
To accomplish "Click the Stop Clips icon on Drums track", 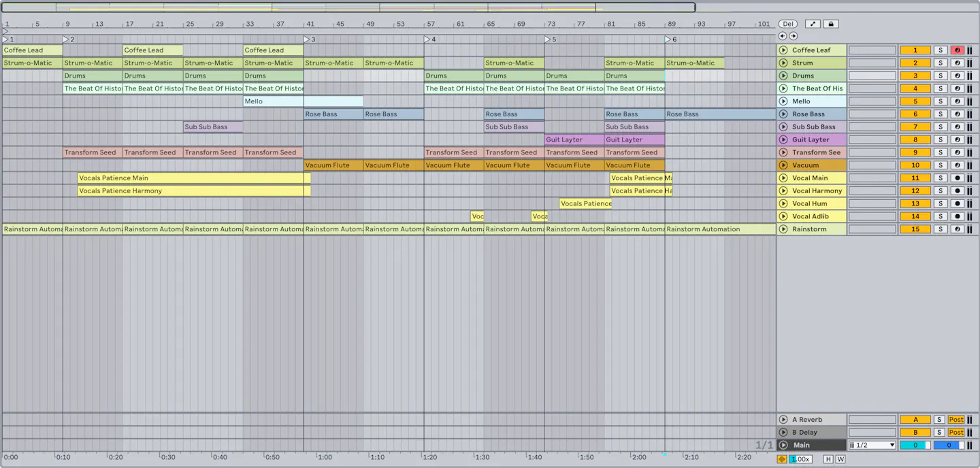I will pyautogui.click(x=970, y=76).
